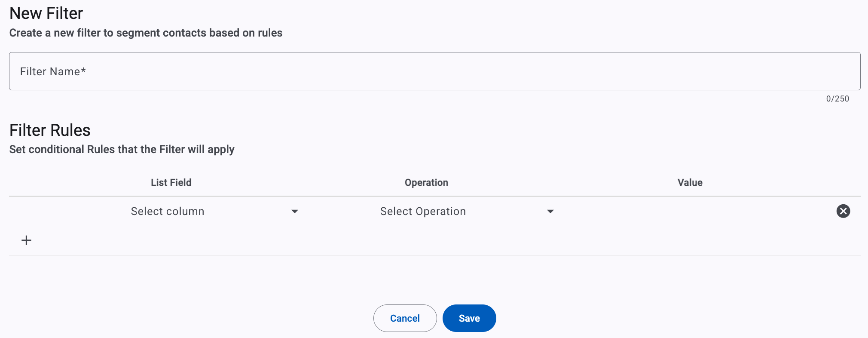Add a new filter rule with plus icon
The image size is (868, 338).
click(x=26, y=240)
